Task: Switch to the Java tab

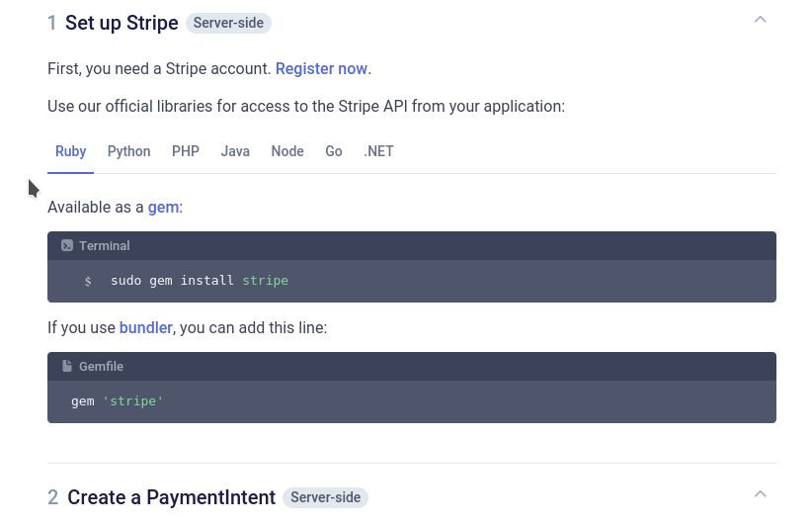Action: [235, 151]
